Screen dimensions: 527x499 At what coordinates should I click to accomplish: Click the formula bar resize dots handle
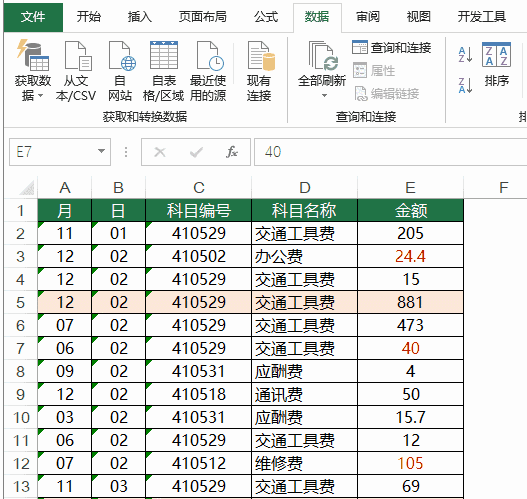[126, 152]
